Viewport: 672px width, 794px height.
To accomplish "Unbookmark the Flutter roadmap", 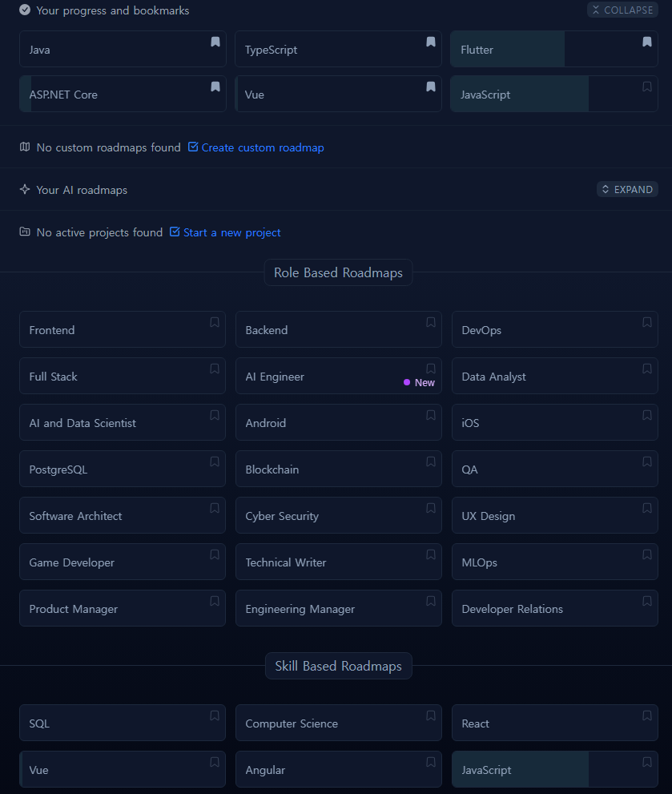I will click(x=646, y=42).
